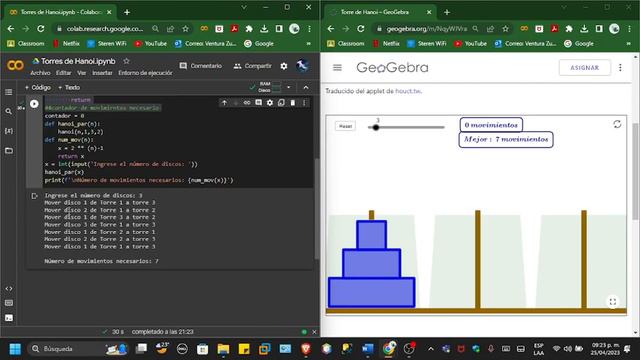Screen dimensions: 640x360
Task: Open downloads icon in Colab browser toolbar
Action: click(x=264, y=29)
